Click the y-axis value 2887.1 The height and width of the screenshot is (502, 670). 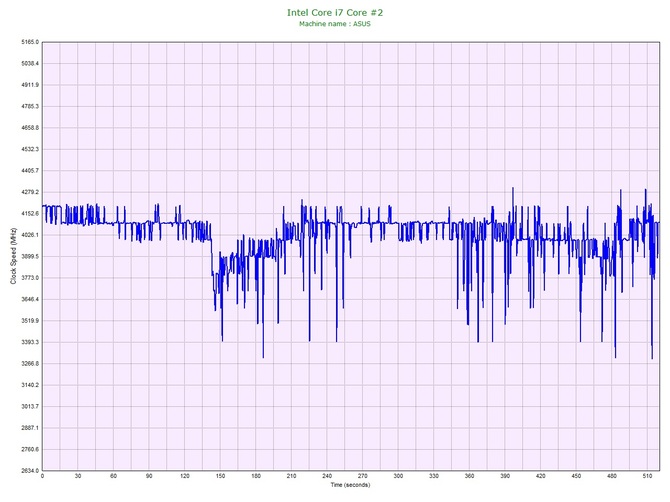click(30, 428)
